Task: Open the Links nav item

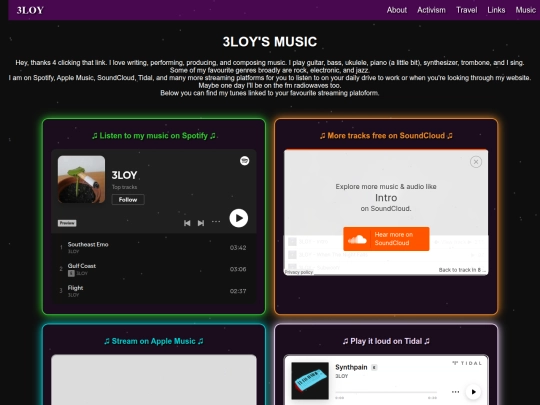Action: 496,10
